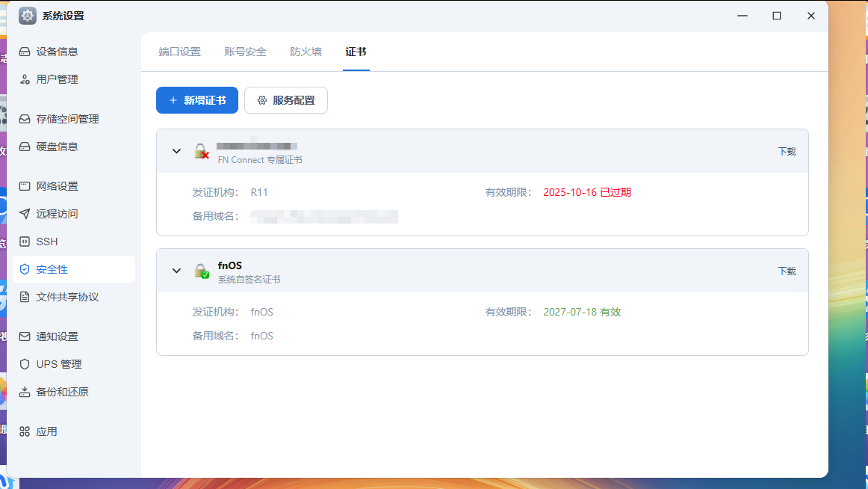Open 备份和还原 settings
868x489 pixels.
tap(60, 391)
